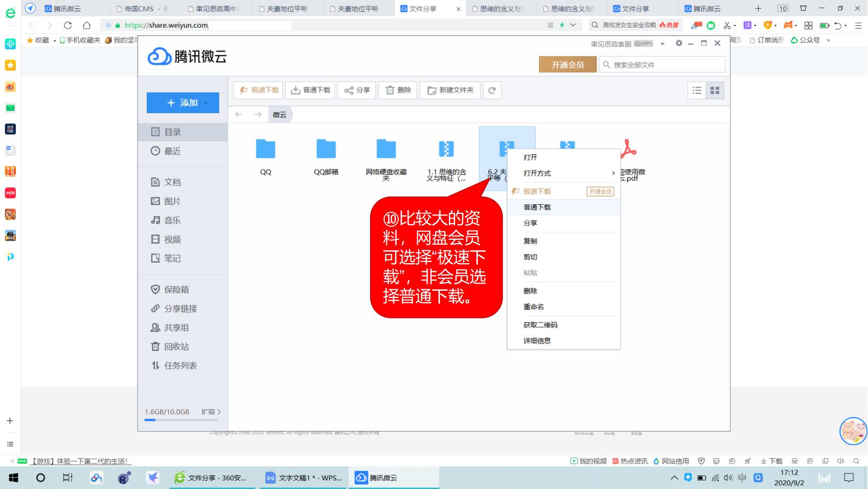
Task: Choose 剪切 in context menu
Action: [563, 257]
